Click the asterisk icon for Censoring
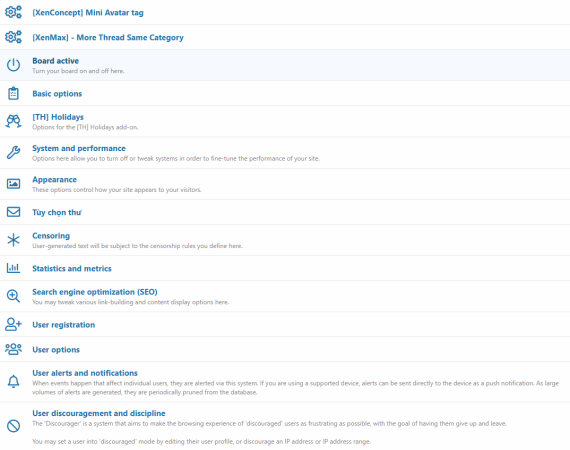The image size is (570, 450). [13, 240]
